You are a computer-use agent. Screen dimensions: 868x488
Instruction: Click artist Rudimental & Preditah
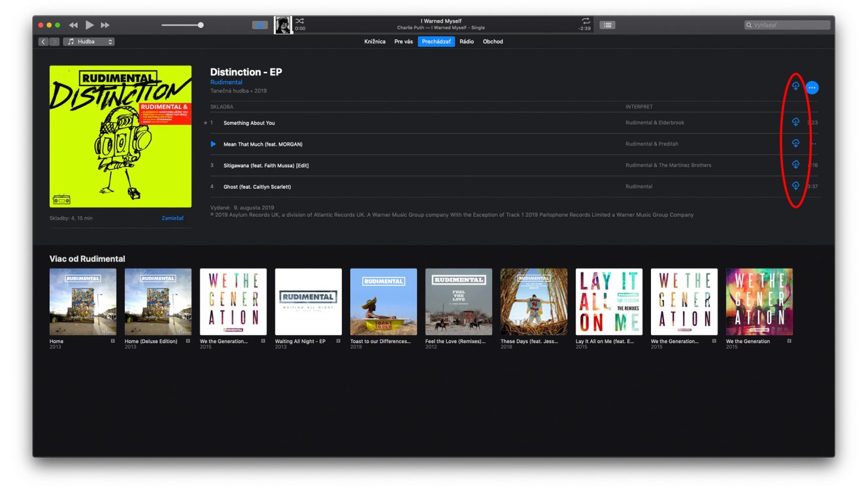(651, 144)
